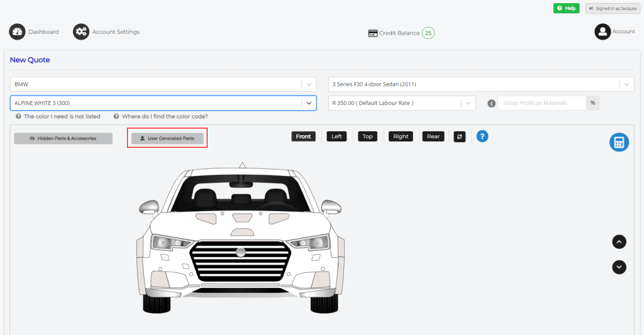Click 'The color I need is not listed'
The image size is (644, 335).
[62, 116]
